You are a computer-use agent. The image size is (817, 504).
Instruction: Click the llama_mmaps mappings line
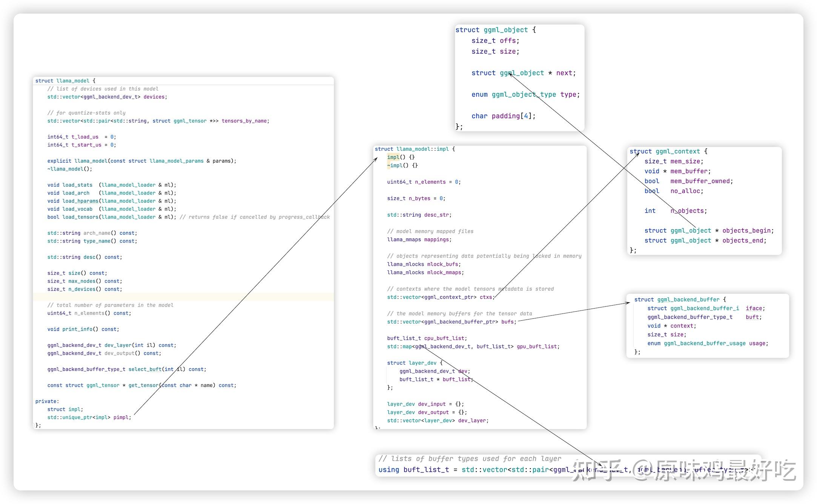419,240
